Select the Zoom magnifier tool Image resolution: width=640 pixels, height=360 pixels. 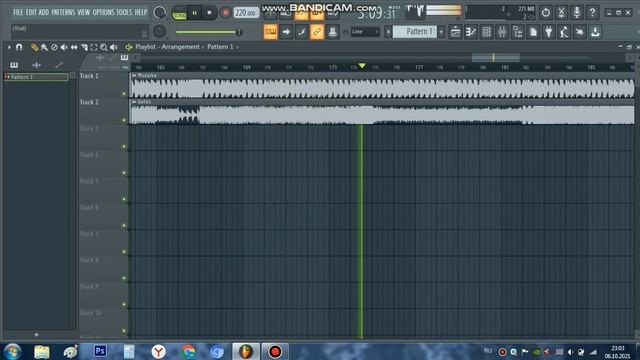(x=104, y=47)
